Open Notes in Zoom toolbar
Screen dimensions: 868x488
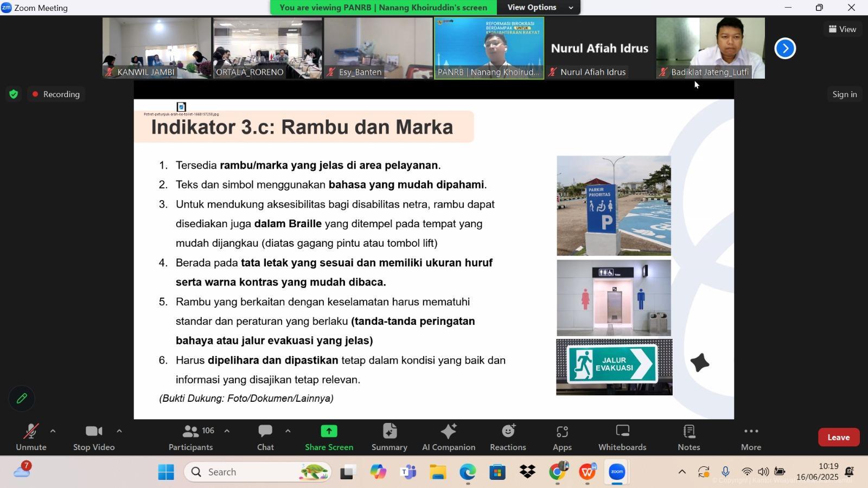click(x=689, y=437)
